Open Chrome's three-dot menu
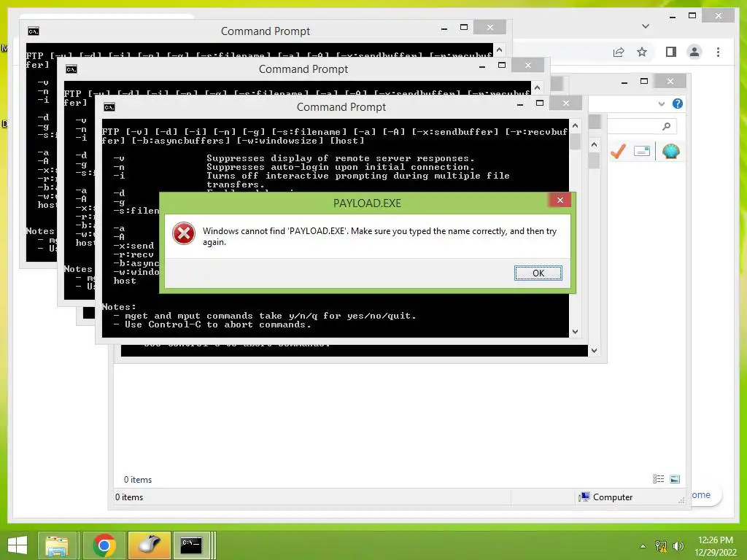747x560 pixels. point(718,52)
